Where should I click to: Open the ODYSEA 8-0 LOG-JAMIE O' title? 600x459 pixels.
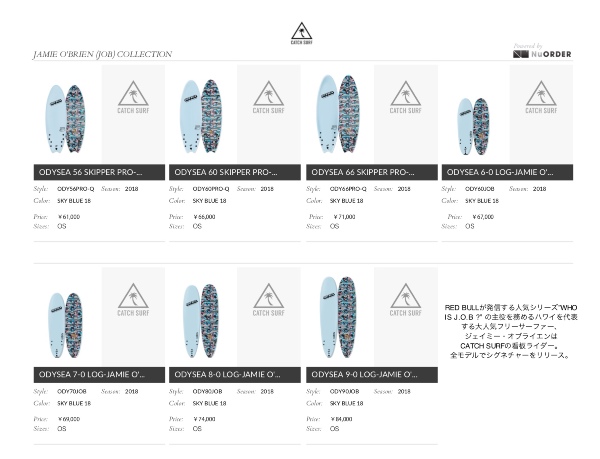[x=235, y=374]
